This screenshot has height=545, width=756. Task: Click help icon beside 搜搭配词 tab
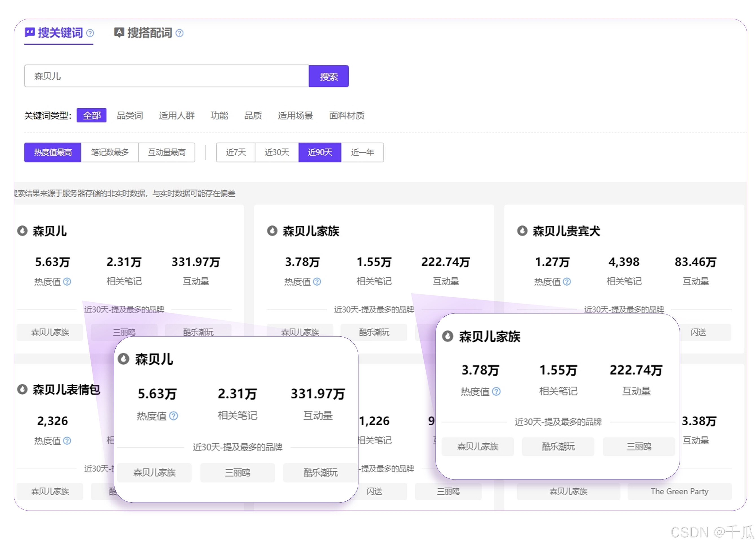click(x=179, y=33)
